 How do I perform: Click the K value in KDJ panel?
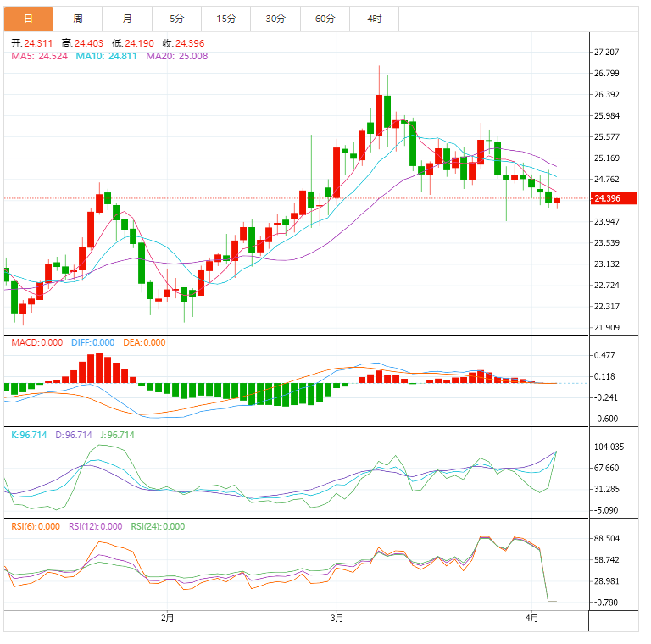(x=28, y=435)
